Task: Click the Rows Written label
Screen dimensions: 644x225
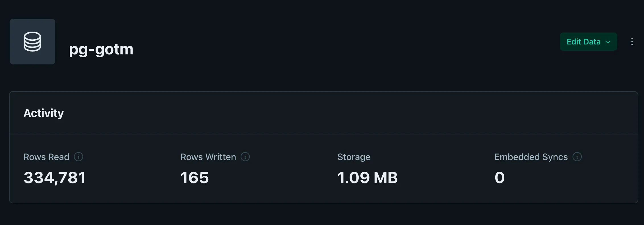Action: pyautogui.click(x=208, y=157)
